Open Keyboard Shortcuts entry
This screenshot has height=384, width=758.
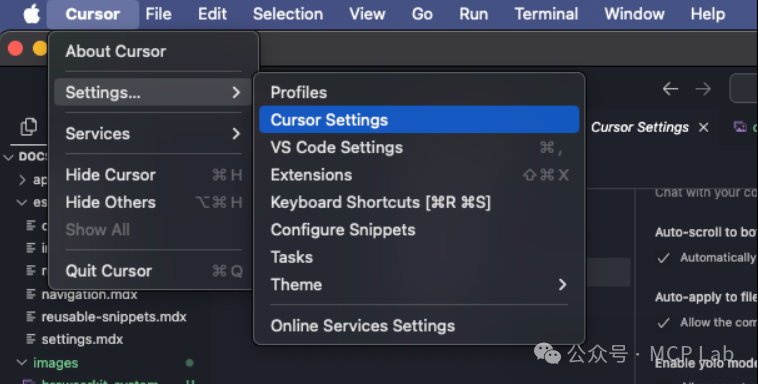click(x=419, y=202)
